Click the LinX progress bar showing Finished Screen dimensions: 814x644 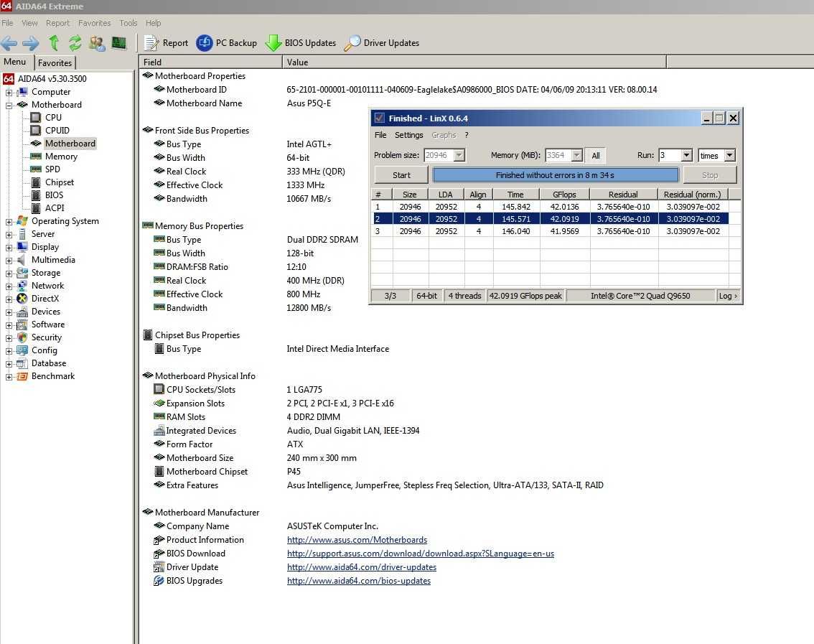555,175
